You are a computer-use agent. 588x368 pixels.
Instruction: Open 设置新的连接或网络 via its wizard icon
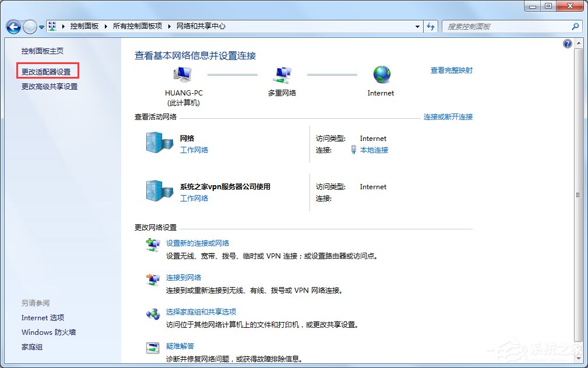153,244
